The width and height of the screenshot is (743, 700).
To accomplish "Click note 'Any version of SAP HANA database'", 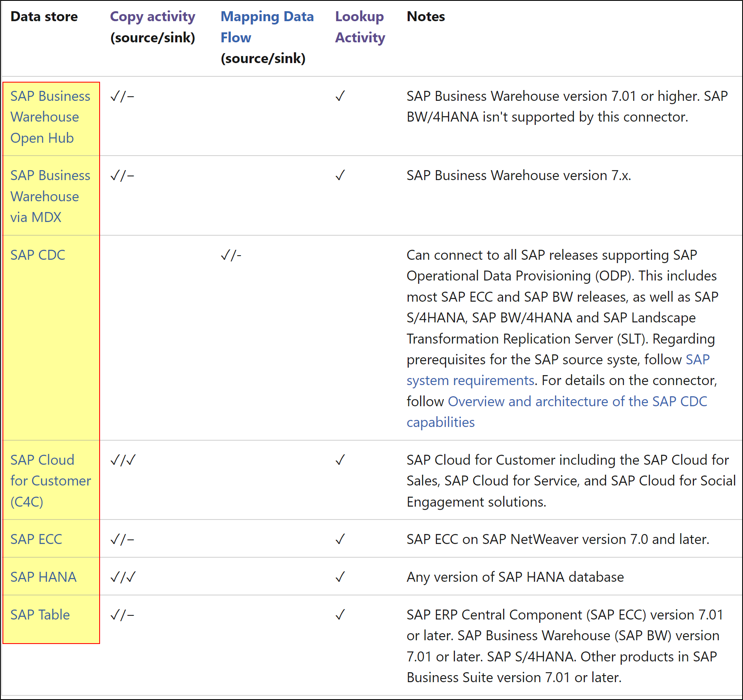I will [515, 577].
